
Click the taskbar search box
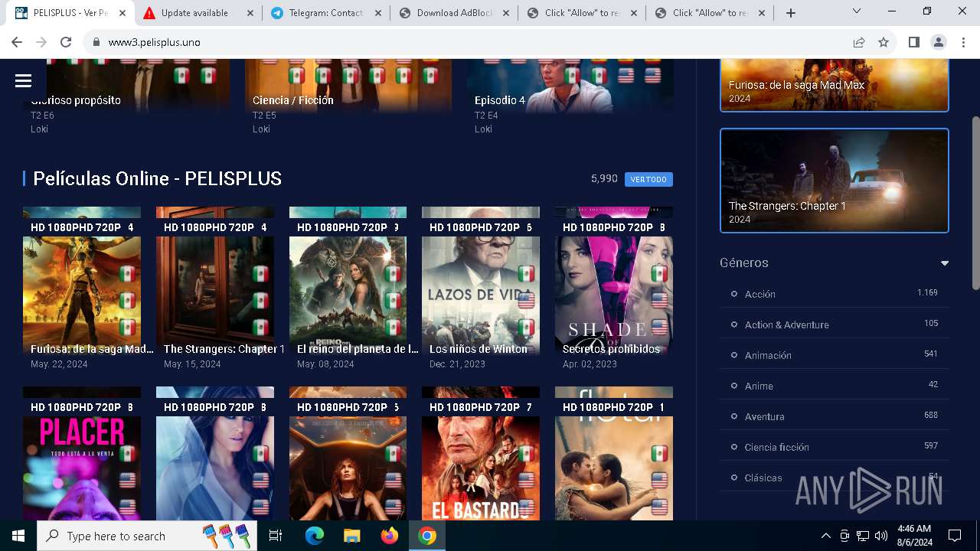tap(147, 536)
